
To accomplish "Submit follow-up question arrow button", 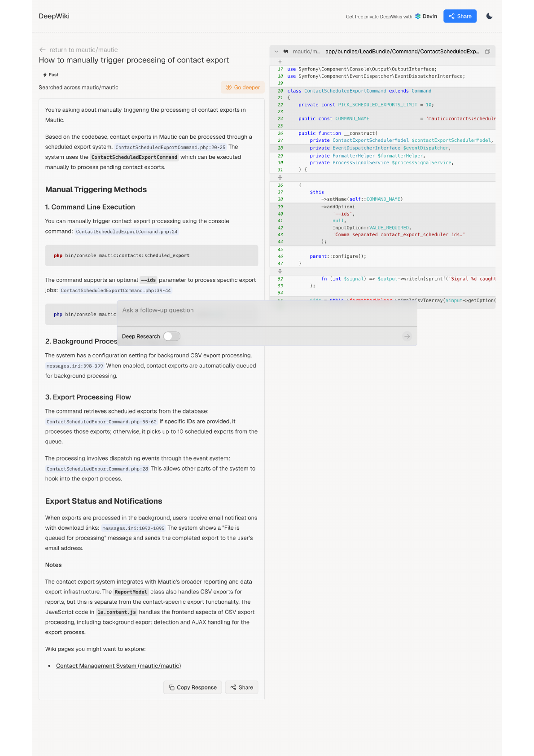I will (x=407, y=336).
